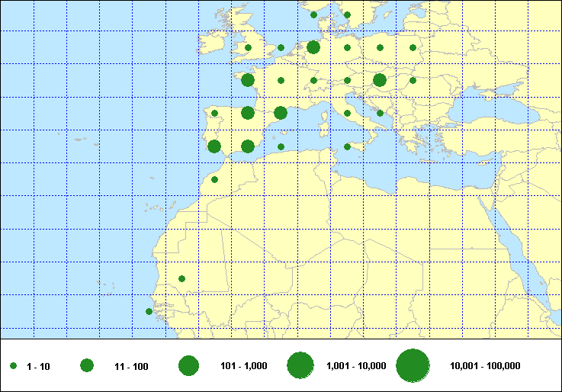Screen dimensions: 562x392
Task: Select the small dot near the Balearic Islands
Action: click(x=281, y=146)
